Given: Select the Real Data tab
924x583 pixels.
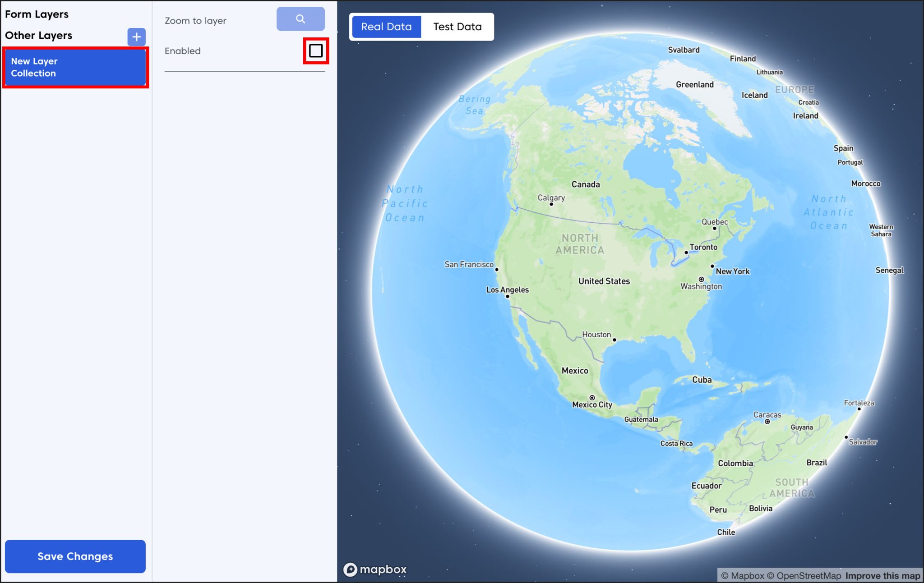Looking at the screenshot, I should click(386, 26).
